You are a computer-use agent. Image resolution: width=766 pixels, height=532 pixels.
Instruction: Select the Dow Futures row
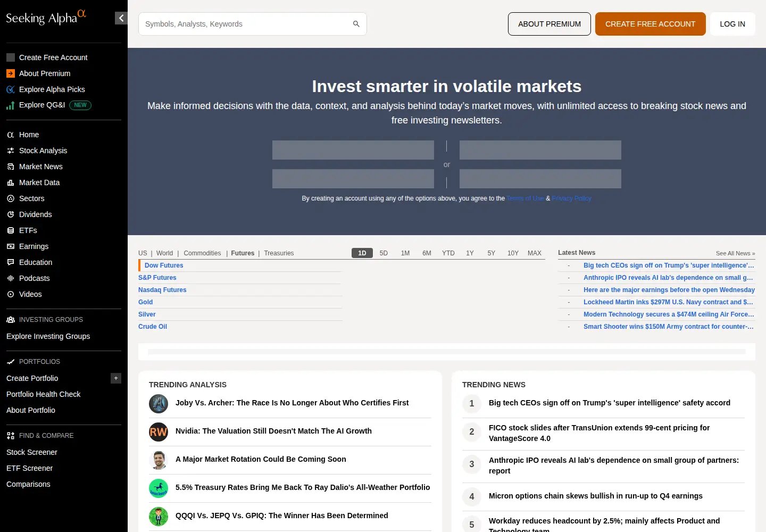click(240, 265)
